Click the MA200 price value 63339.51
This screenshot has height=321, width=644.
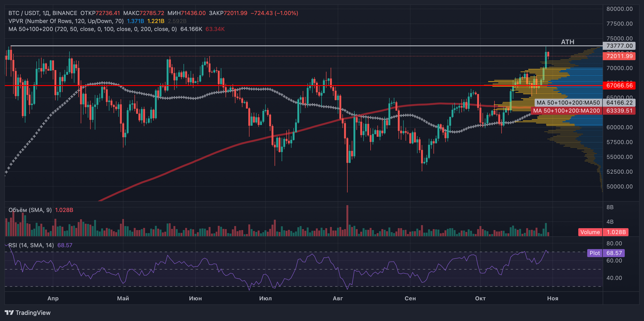coord(619,111)
